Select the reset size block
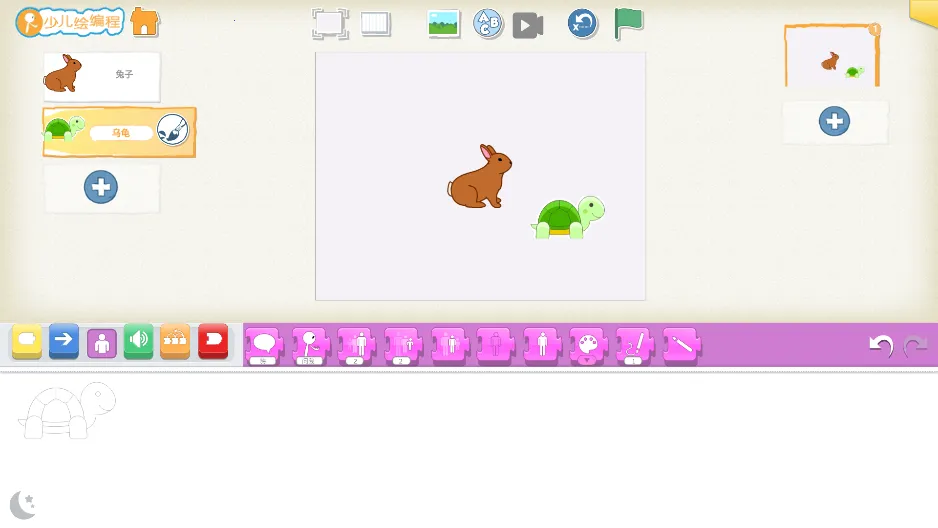 [449, 344]
